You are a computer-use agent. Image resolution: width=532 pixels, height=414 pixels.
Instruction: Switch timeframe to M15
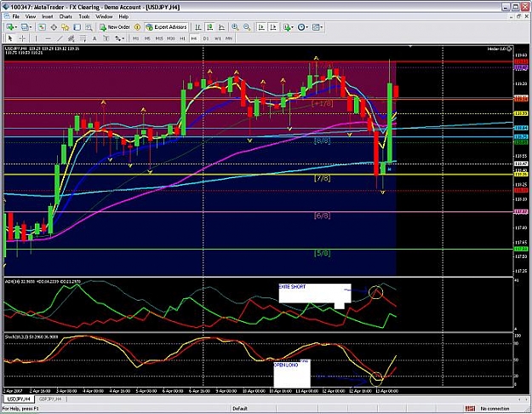[x=159, y=38]
